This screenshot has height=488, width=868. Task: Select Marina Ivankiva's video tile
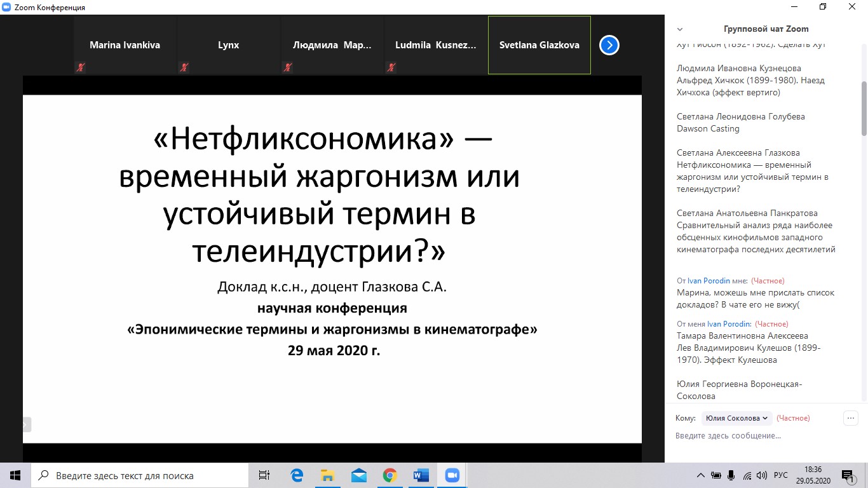[x=125, y=45]
